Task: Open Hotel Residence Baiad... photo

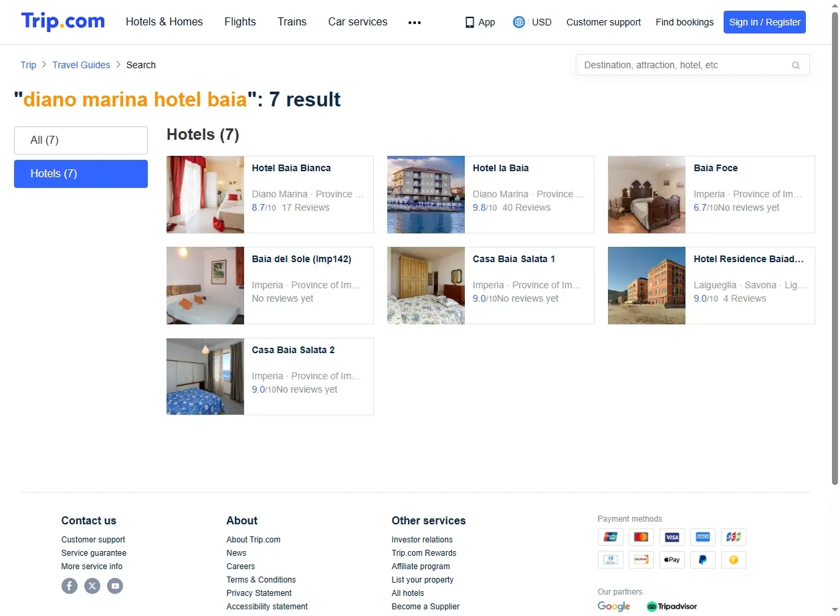Action: (x=647, y=286)
